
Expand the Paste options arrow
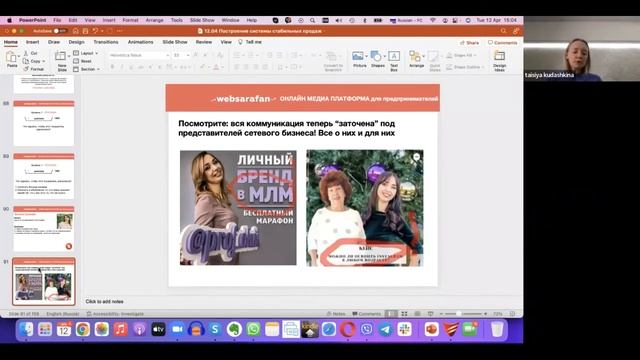click(19, 56)
